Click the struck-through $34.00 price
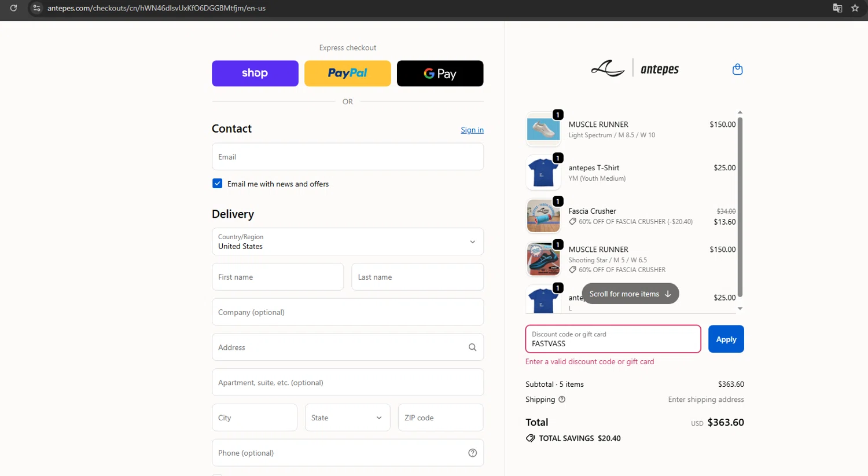The width and height of the screenshot is (868, 476). point(726,211)
